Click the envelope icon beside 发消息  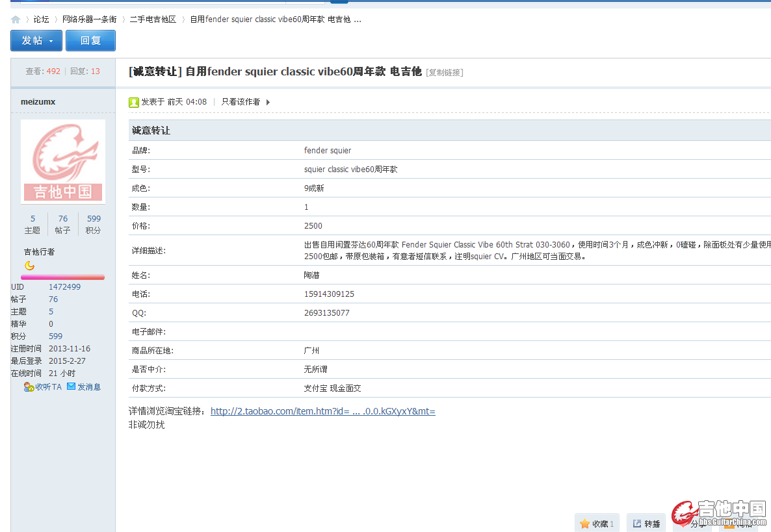tap(72, 386)
